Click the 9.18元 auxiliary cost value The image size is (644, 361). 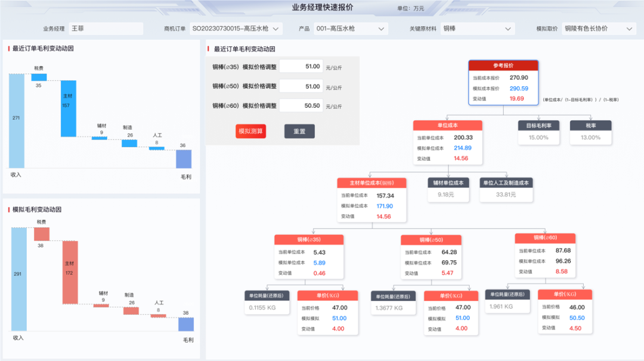(446, 195)
